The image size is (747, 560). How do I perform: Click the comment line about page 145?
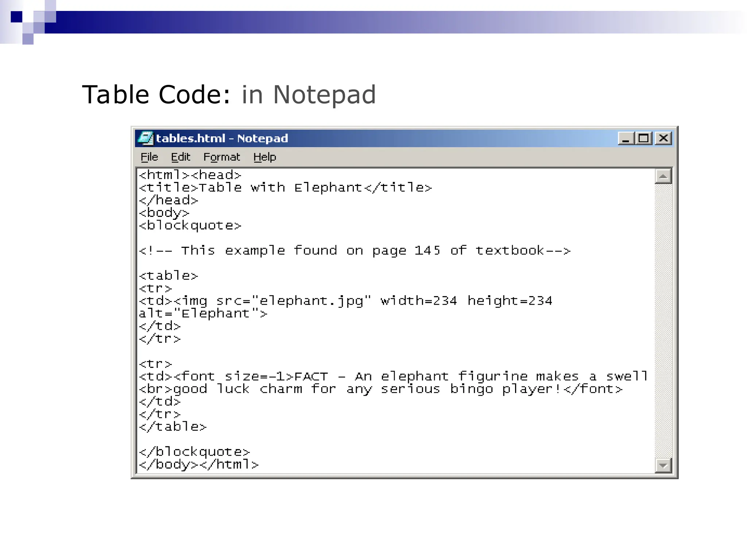tap(354, 251)
